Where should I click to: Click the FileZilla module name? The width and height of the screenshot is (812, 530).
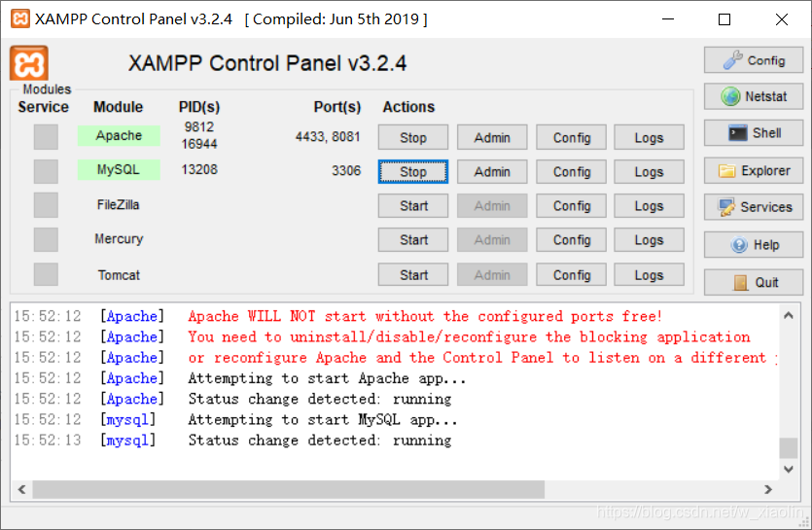(118, 204)
